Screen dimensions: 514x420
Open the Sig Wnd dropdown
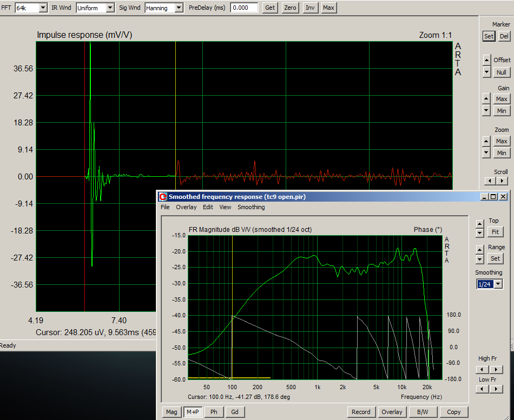pyautogui.click(x=179, y=8)
